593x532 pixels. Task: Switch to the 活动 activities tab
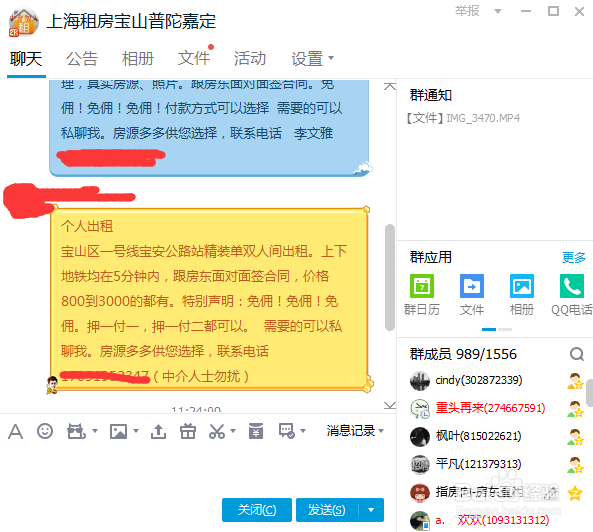(x=250, y=59)
